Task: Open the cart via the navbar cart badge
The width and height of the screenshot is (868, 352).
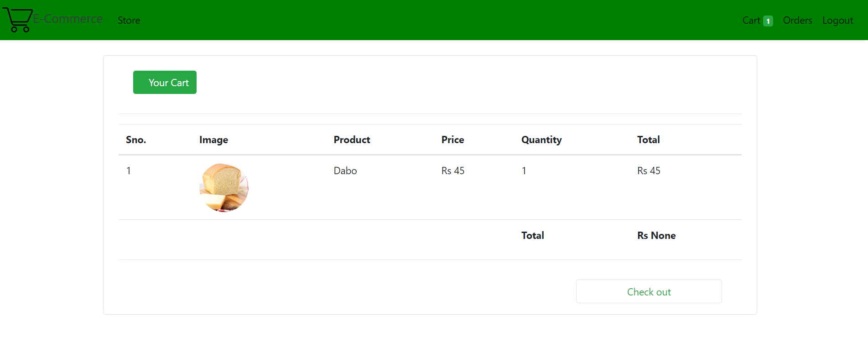Action: 768,21
